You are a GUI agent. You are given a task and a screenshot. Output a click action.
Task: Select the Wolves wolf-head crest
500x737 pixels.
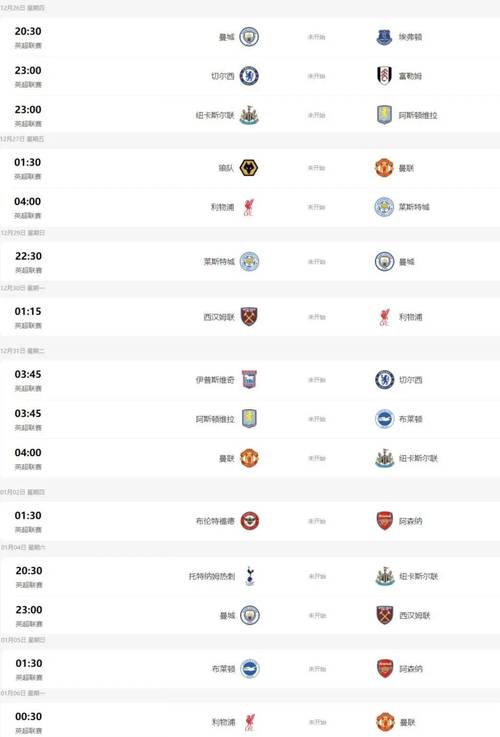point(249,168)
